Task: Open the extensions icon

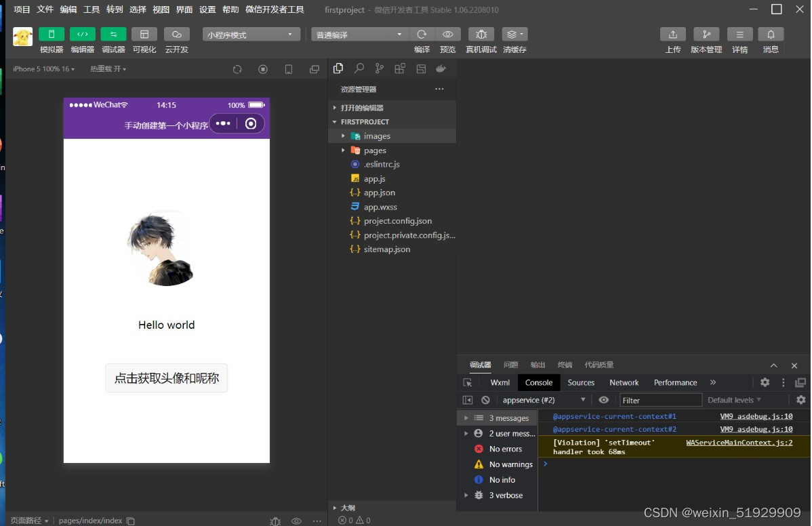Action: pyautogui.click(x=400, y=68)
